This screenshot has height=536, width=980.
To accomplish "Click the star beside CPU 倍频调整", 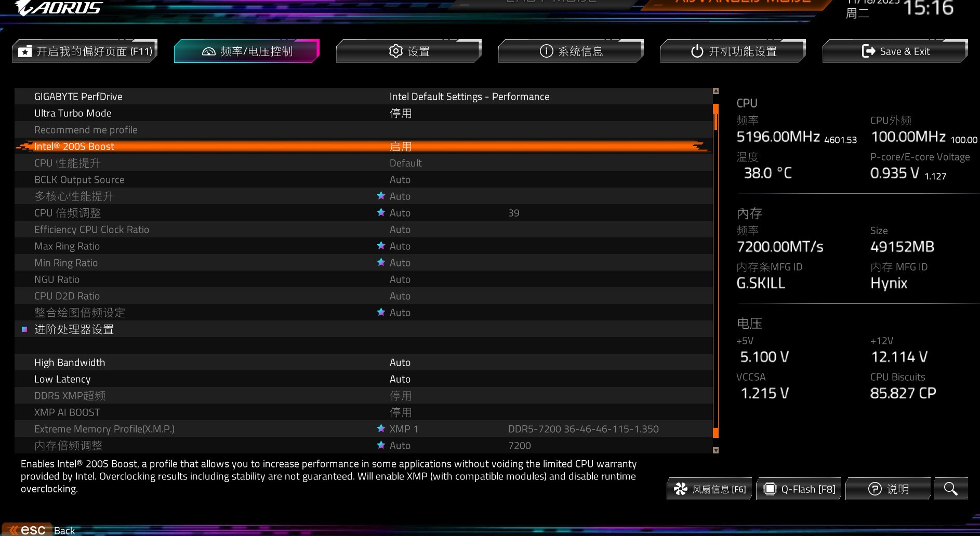I will [x=380, y=212].
